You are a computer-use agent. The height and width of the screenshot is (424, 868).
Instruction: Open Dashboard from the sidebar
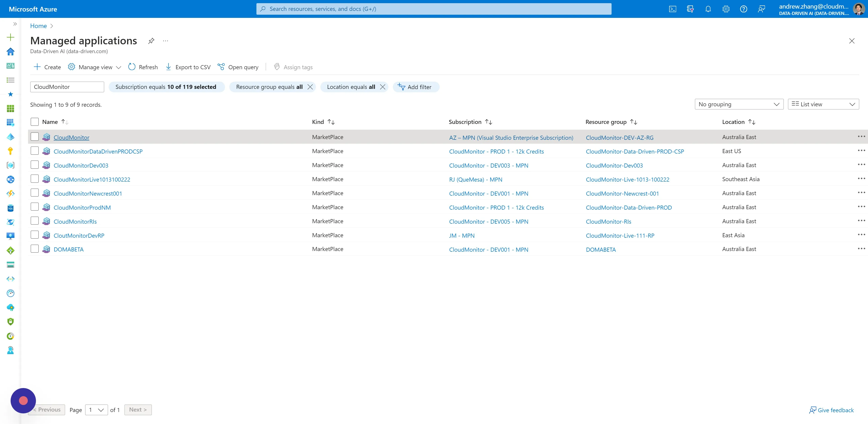click(10, 65)
